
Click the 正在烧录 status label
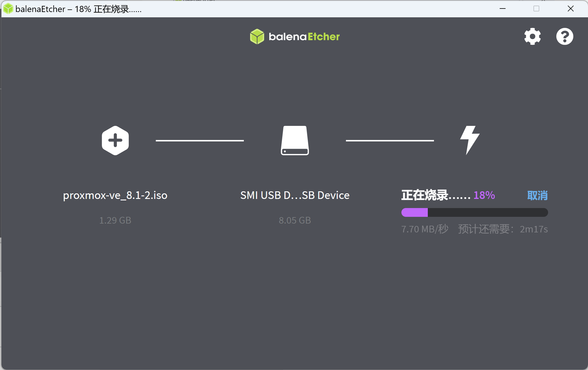point(436,195)
